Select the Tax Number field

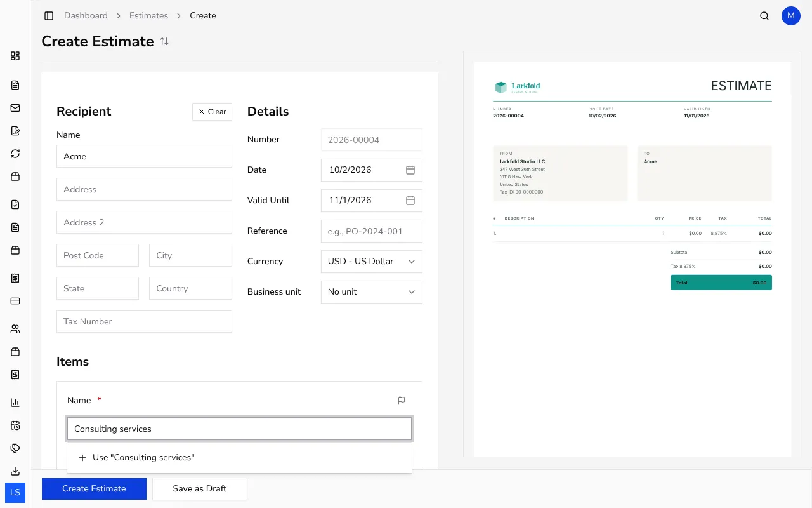pyautogui.click(x=144, y=321)
